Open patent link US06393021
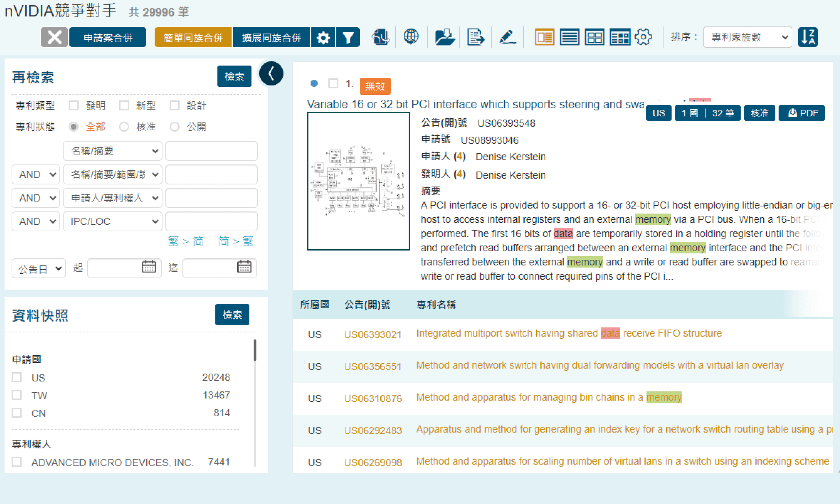 pos(373,335)
